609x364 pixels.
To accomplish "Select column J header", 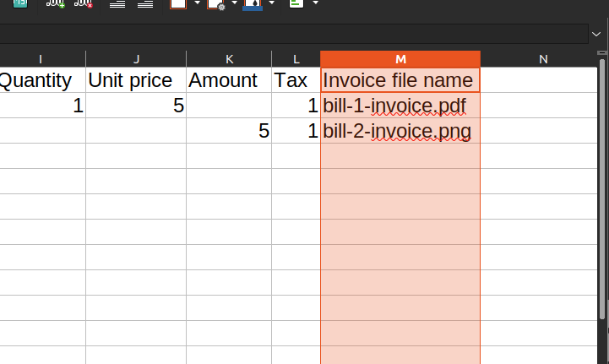I will pos(136,59).
